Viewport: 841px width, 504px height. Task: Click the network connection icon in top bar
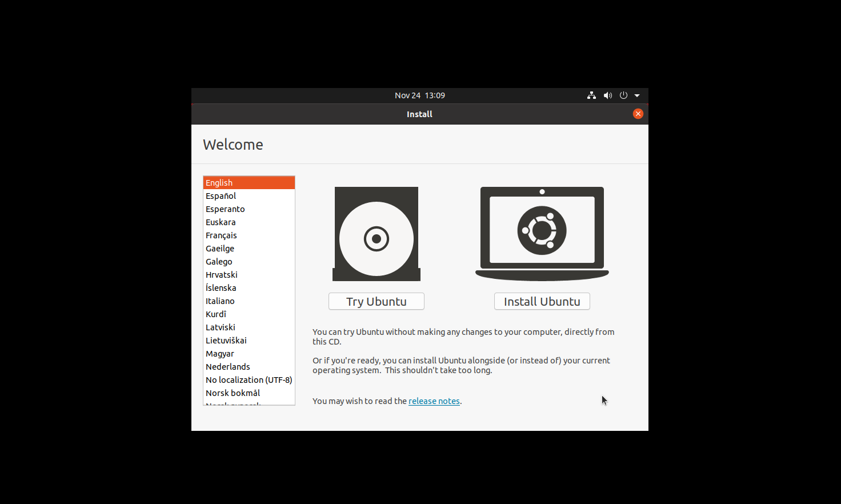[x=591, y=95]
